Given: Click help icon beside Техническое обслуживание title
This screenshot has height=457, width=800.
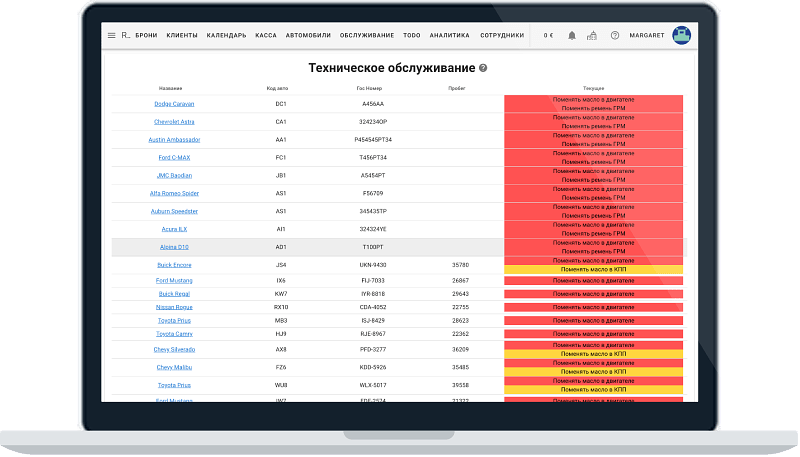Looking at the screenshot, I should pos(483,68).
